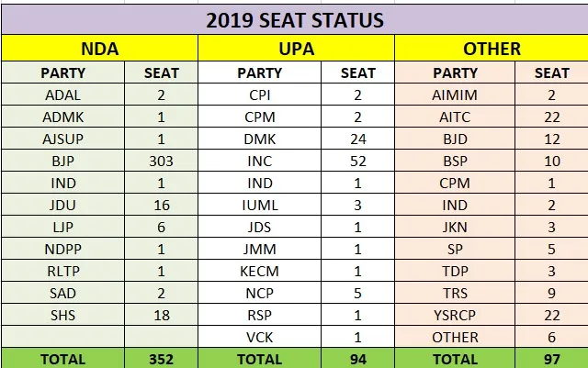Select the UPA total value 94
This screenshot has width=588, height=368.
point(358,359)
